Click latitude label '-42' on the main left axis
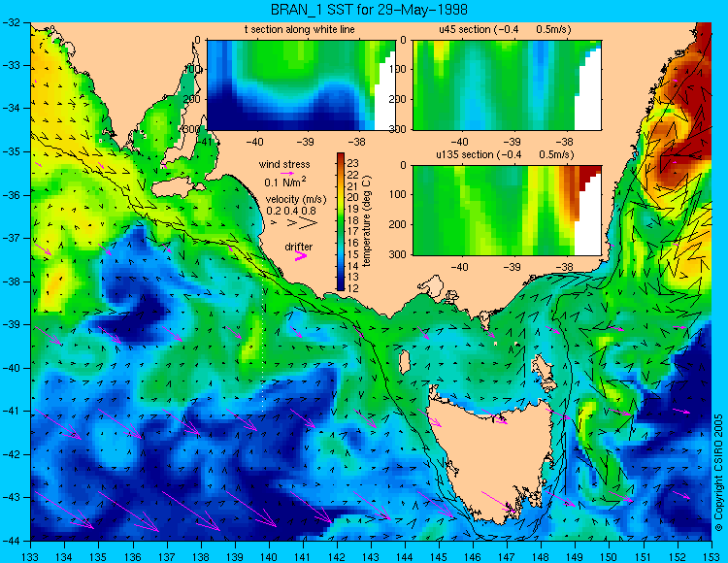The height and width of the screenshot is (563, 728). pos(11,454)
